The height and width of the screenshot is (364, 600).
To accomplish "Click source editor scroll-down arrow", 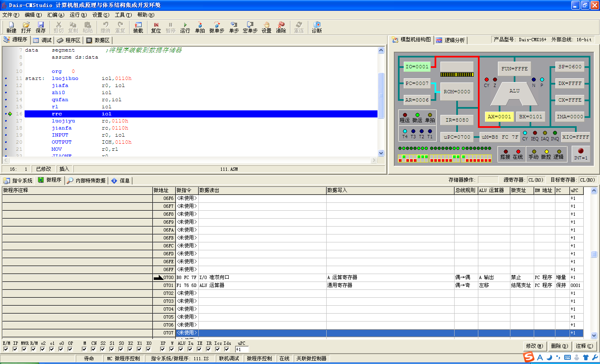I will 381,153.
